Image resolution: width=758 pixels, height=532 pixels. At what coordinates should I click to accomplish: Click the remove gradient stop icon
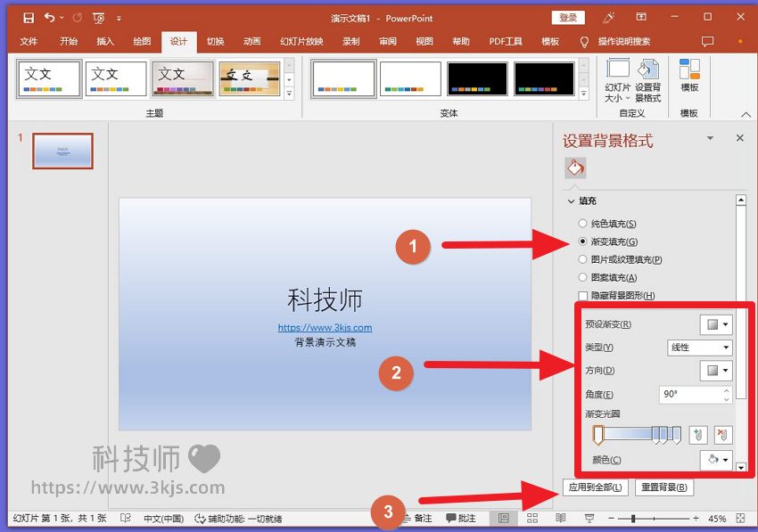(722, 435)
